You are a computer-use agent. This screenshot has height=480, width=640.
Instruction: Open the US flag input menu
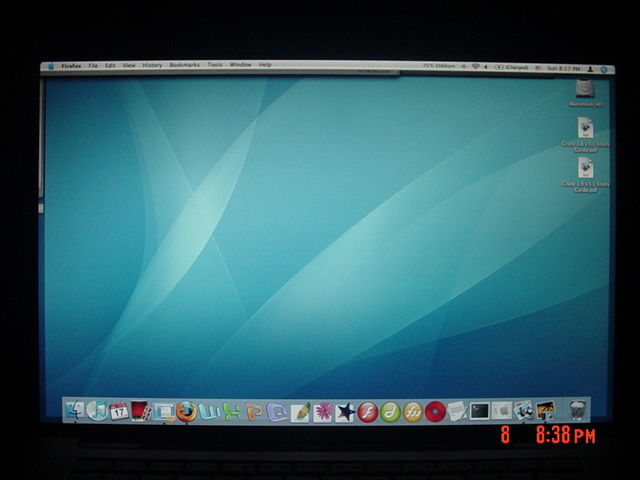click(538, 68)
